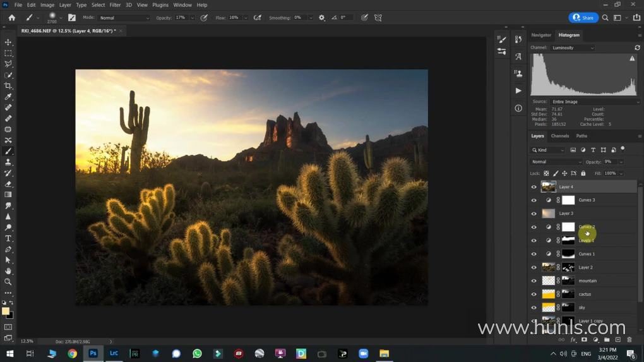644x362 pixels.
Task: Select the Hand tool
Action: coord(8,271)
